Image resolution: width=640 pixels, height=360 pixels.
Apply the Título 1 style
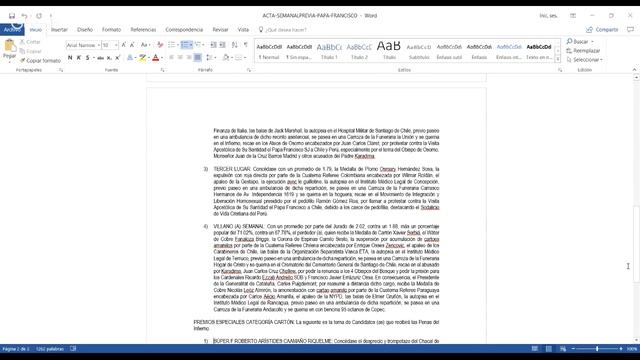329,51
